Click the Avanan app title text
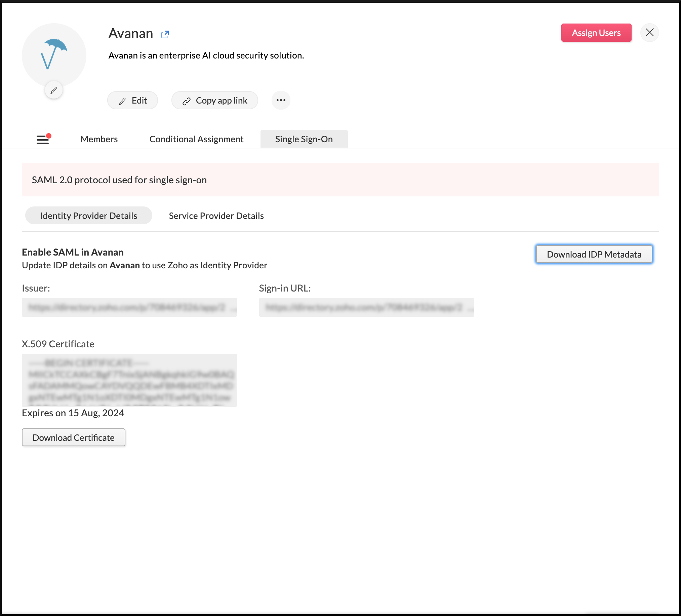Image resolution: width=681 pixels, height=616 pixels. pyautogui.click(x=131, y=33)
